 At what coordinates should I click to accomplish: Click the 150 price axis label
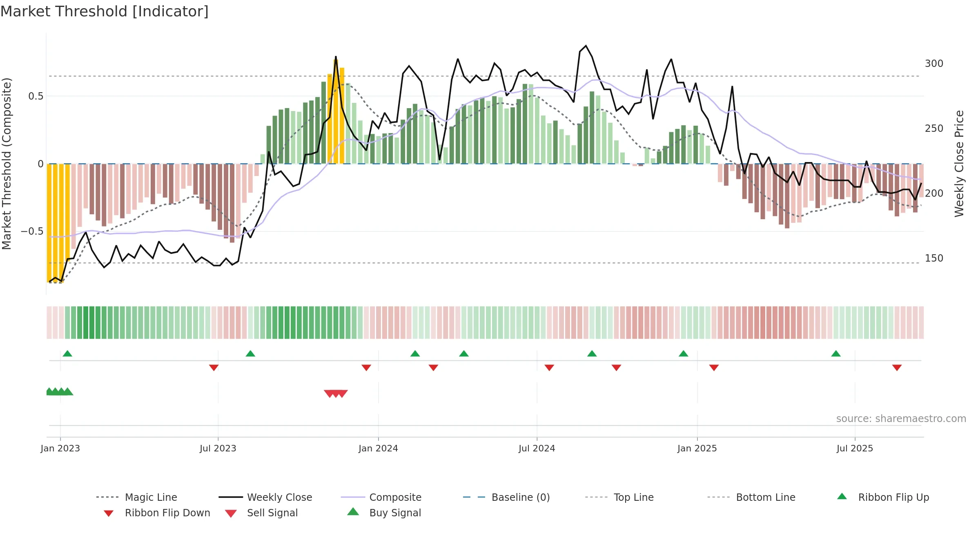(934, 258)
